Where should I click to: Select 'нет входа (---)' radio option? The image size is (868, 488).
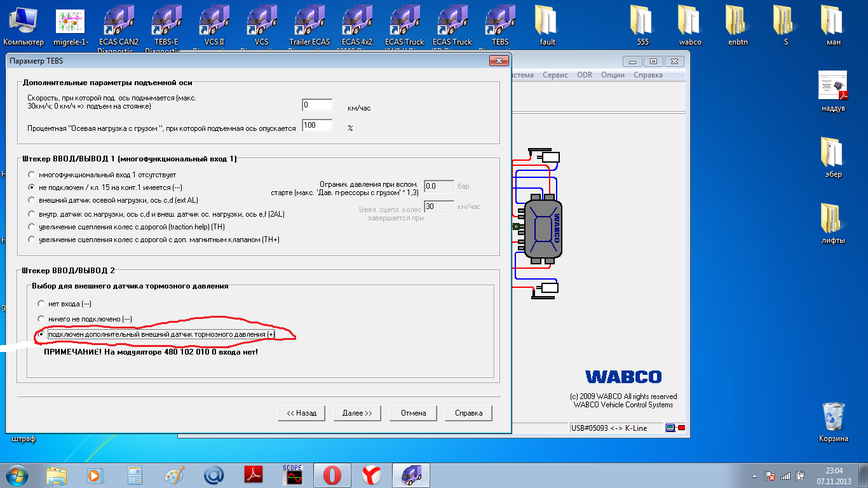pyautogui.click(x=65, y=304)
